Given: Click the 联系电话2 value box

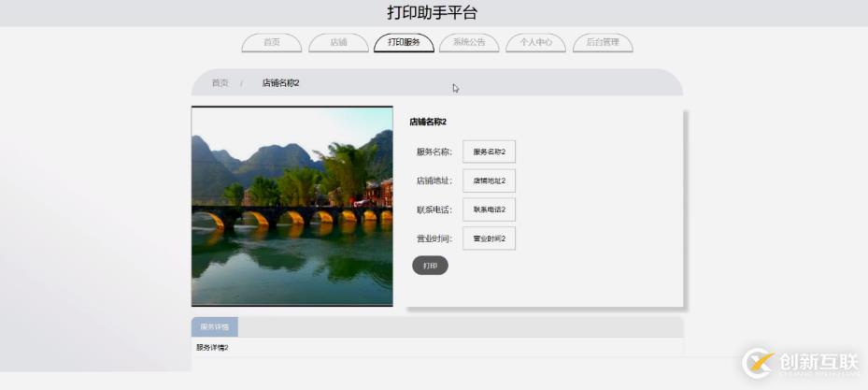Looking at the screenshot, I should click(489, 209).
